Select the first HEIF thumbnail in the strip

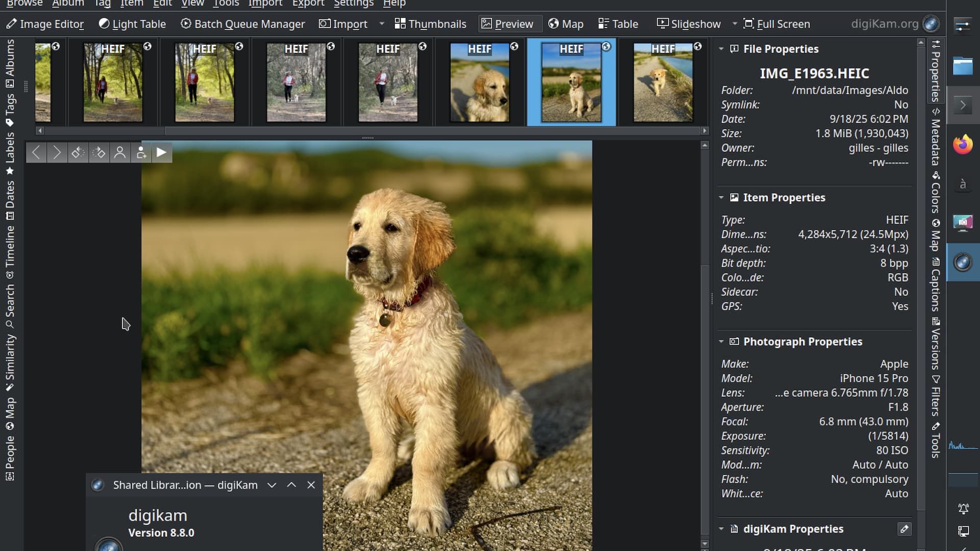(x=112, y=82)
